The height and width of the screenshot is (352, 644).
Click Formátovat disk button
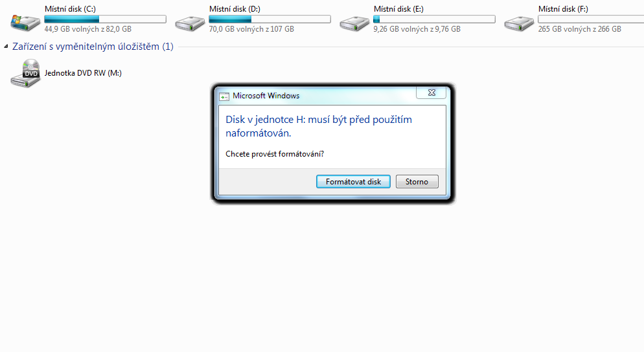353,182
